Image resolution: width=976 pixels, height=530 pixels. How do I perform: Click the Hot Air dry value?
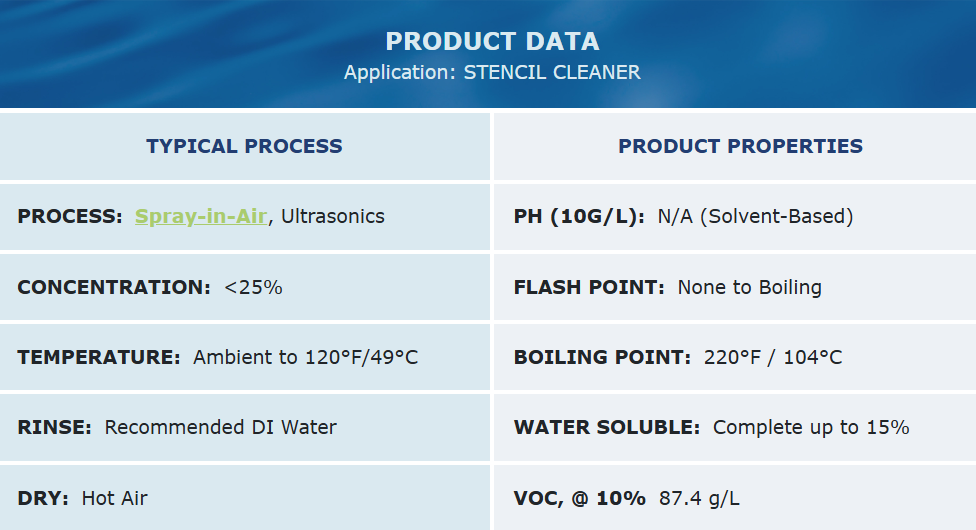pyautogui.click(x=115, y=498)
